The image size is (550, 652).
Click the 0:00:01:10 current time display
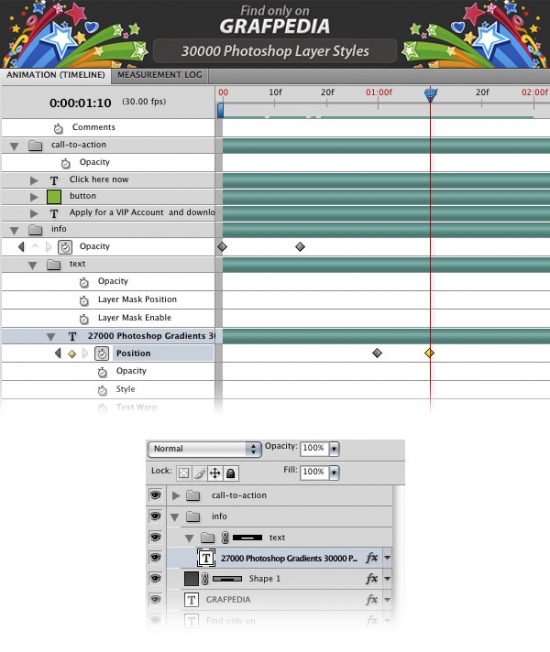tap(80, 103)
